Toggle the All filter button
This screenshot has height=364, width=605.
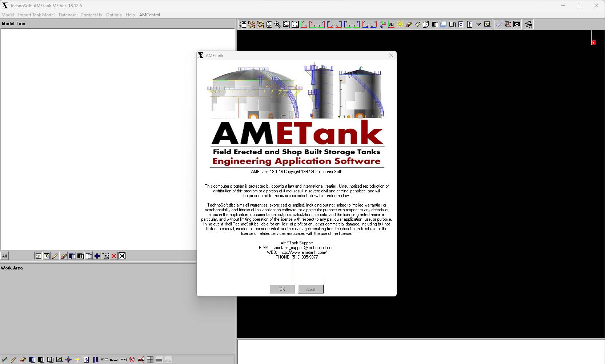click(x=4, y=256)
